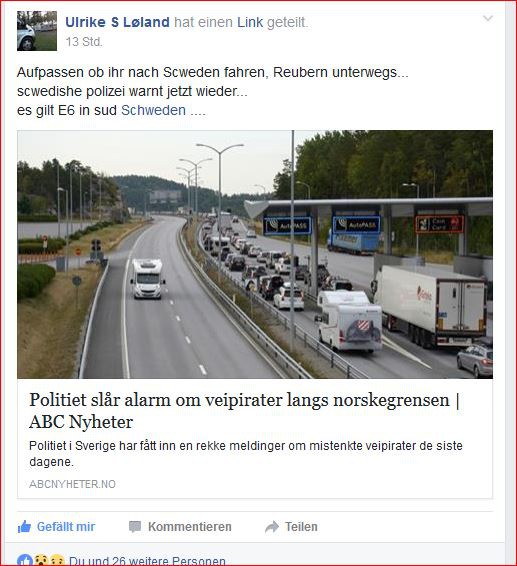
Task: Click the ABCNYHETER.NO source label
Action: coord(72,484)
